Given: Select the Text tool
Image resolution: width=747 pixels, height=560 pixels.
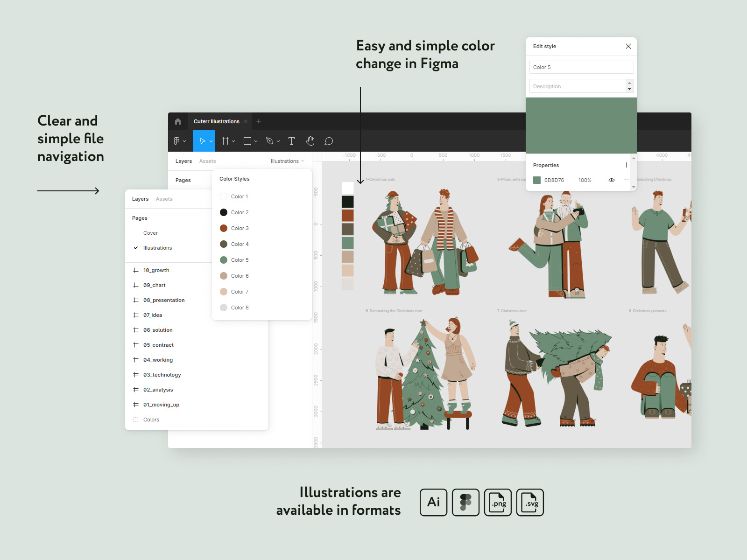Looking at the screenshot, I should [292, 141].
